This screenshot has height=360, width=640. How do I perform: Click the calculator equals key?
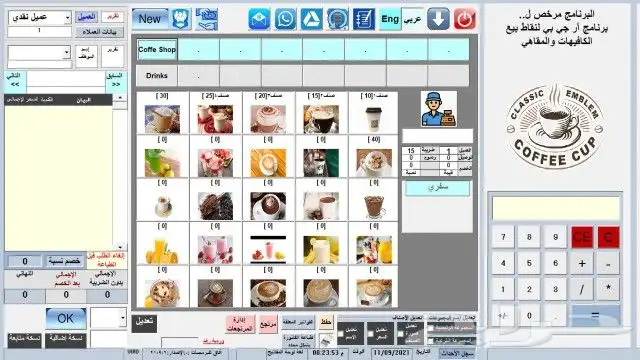(595, 315)
